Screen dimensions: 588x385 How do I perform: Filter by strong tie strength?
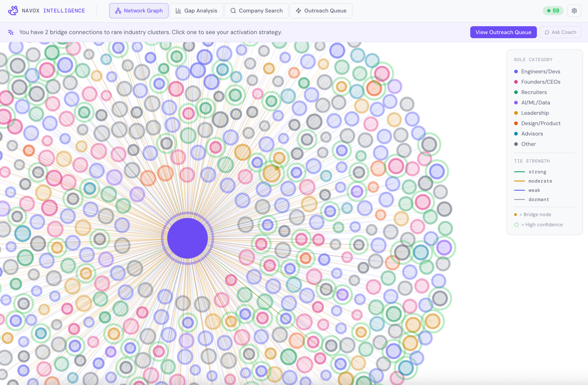[x=537, y=172]
